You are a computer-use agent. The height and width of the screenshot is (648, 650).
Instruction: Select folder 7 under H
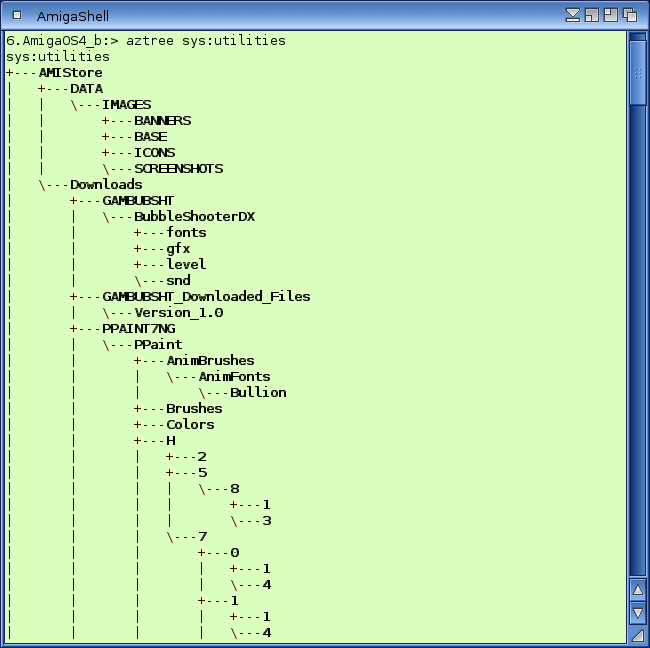202,537
